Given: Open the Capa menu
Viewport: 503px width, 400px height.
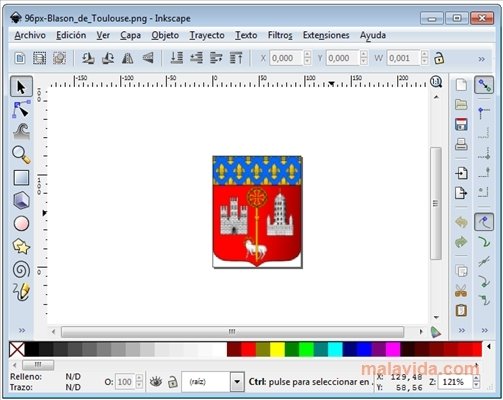Looking at the screenshot, I should pyautogui.click(x=130, y=35).
